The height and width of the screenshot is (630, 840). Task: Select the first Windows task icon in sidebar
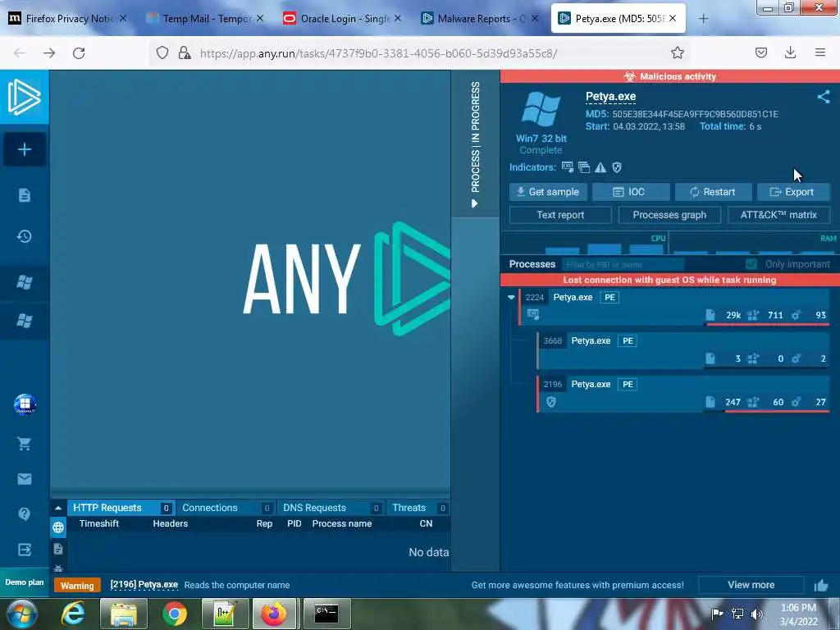tap(24, 282)
